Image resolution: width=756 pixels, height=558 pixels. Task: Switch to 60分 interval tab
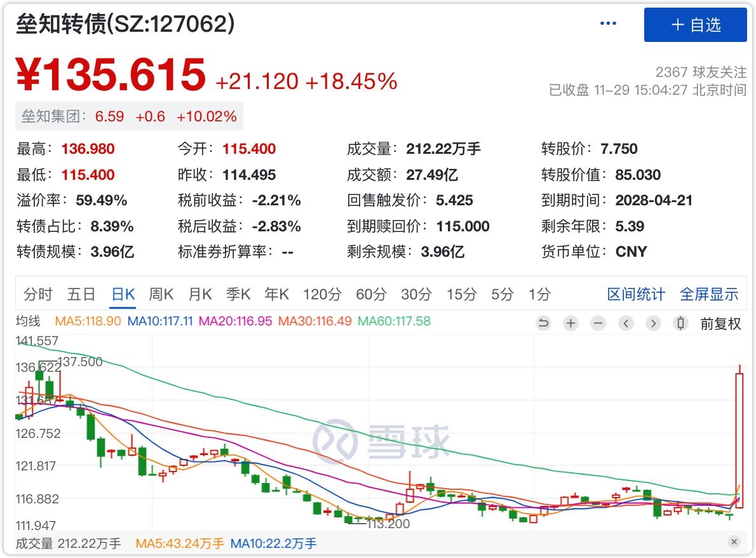[x=371, y=294]
